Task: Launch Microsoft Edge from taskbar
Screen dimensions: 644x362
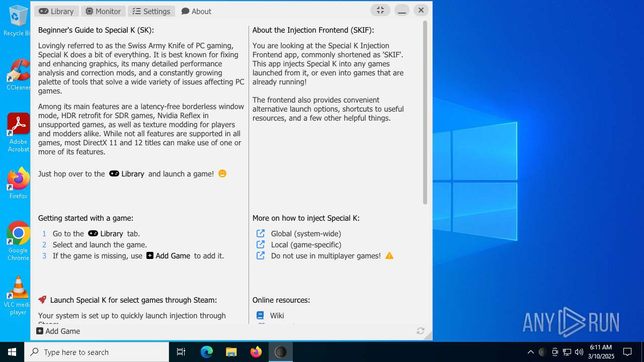Action: (x=207, y=352)
